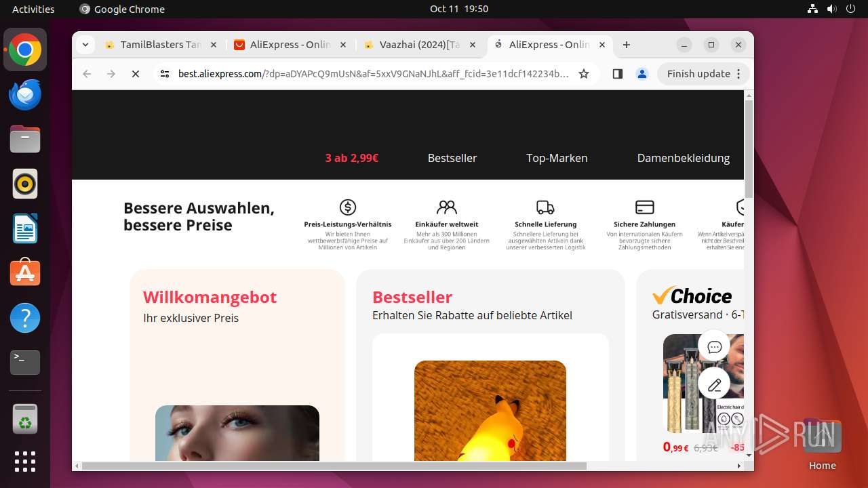The image size is (868, 488).
Task: Launch the Terminal from the dock
Action: [x=25, y=363]
